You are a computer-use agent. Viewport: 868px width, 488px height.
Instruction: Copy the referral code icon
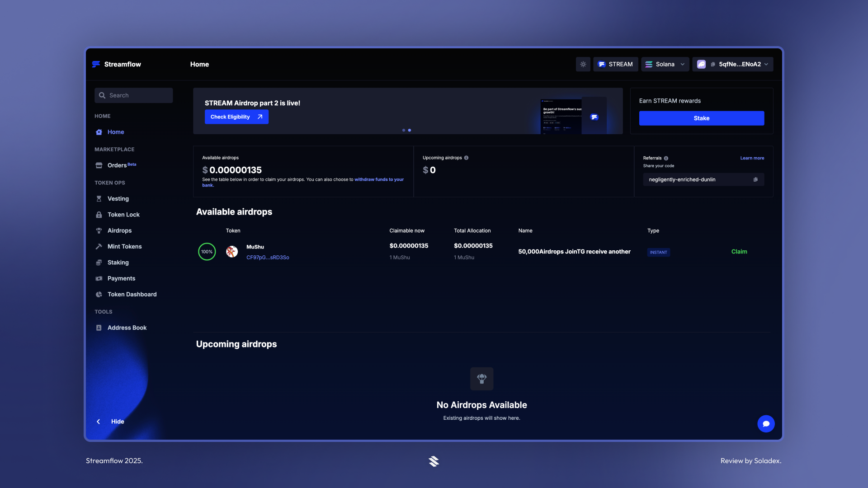(755, 179)
